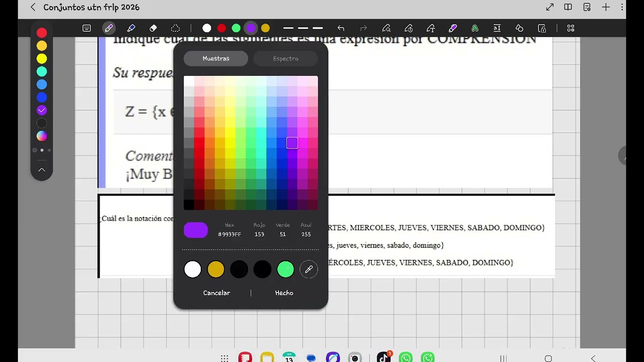This screenshot has height=362, width=644.
Task: Activate the eyedropper color picker
Action: click(309, 269)
